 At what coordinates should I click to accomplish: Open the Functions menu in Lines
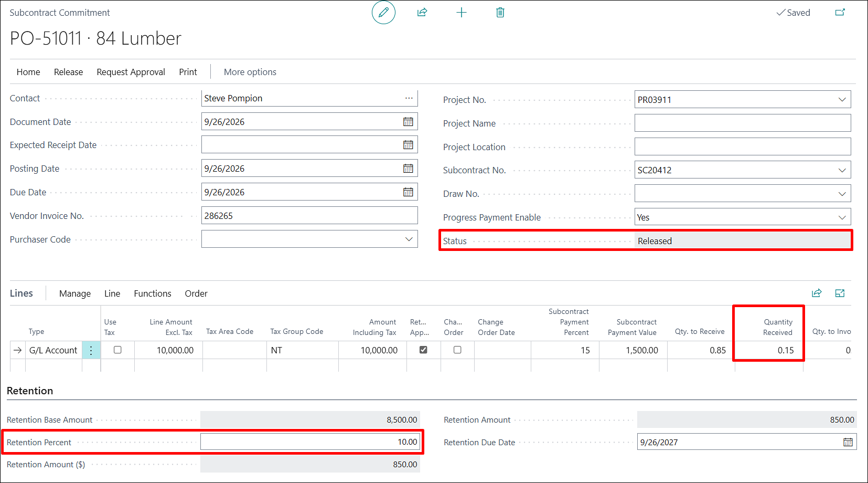pyautogui.click(x=153, y=293)
